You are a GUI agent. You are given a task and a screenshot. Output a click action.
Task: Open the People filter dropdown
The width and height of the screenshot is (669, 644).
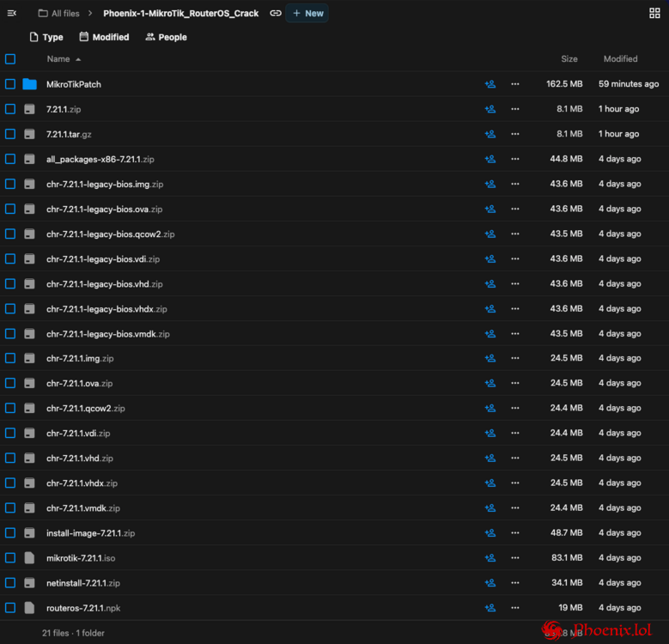pos(166,37)
